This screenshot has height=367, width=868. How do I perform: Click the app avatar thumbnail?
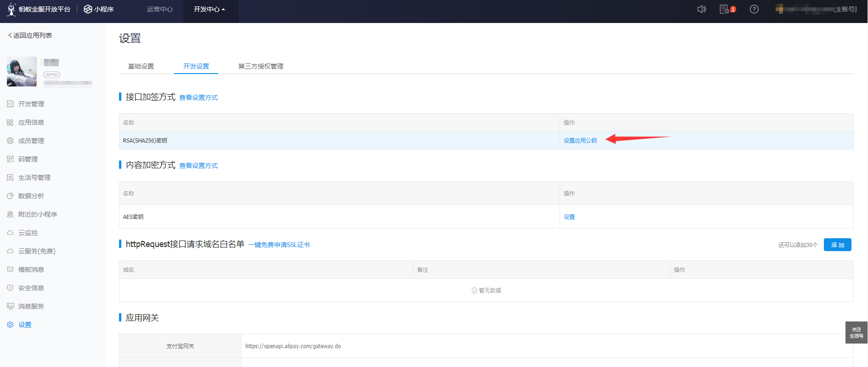coord(22,71)
